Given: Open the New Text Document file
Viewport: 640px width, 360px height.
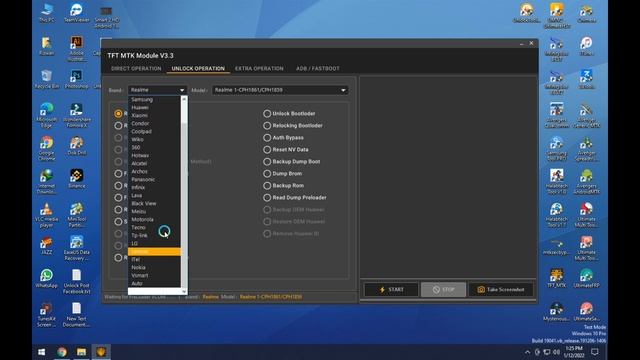Looking at the screenshot, I should pos(76,314).
